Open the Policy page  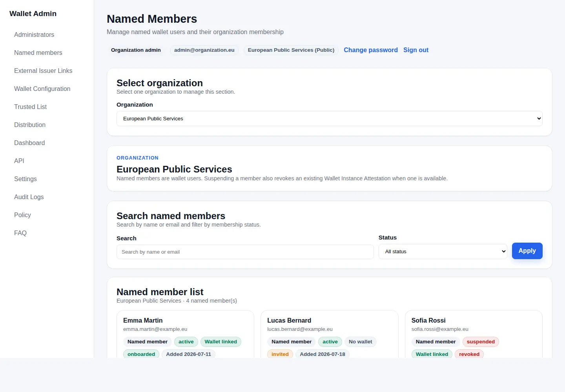point(22,215)
